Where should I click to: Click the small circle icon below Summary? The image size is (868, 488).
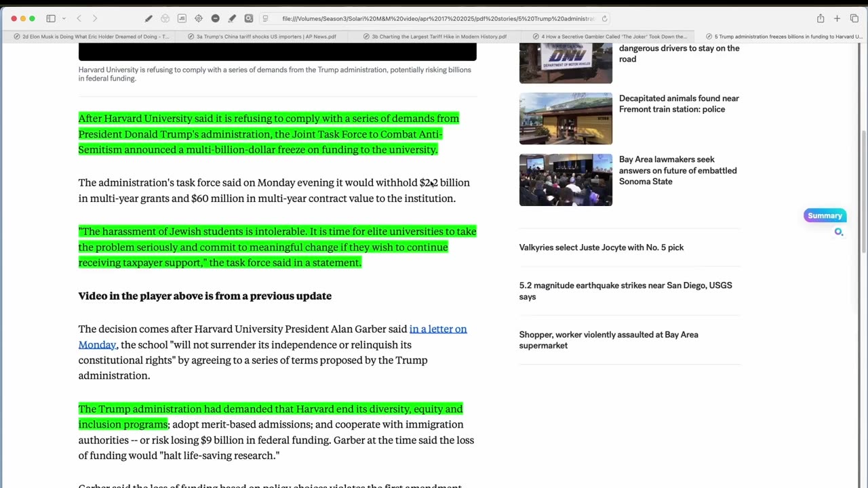839,232
